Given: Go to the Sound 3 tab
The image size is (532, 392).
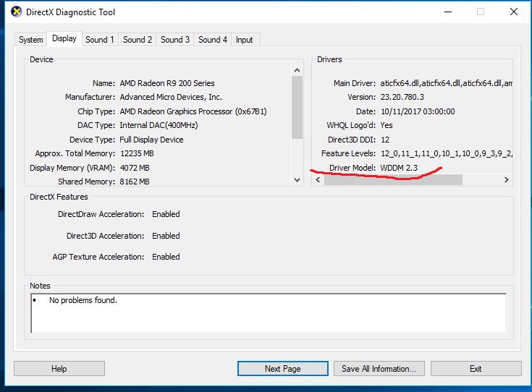Looking at the screenshot, I should click(x=175, y=40).
